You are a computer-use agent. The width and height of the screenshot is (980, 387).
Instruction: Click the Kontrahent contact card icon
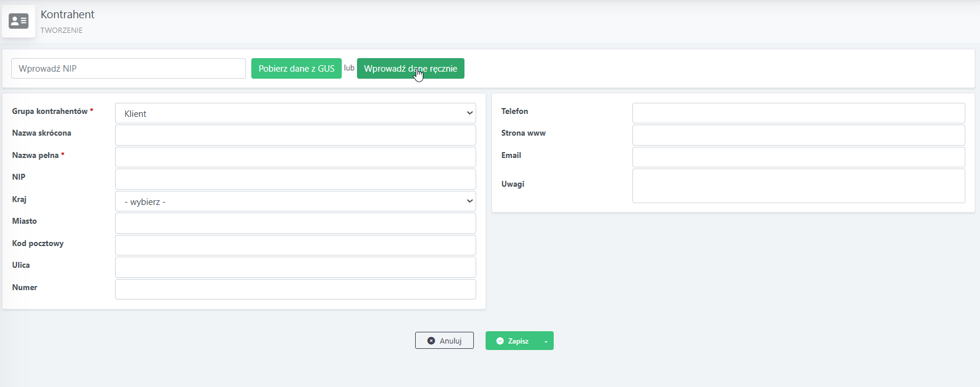coord(19,21)
